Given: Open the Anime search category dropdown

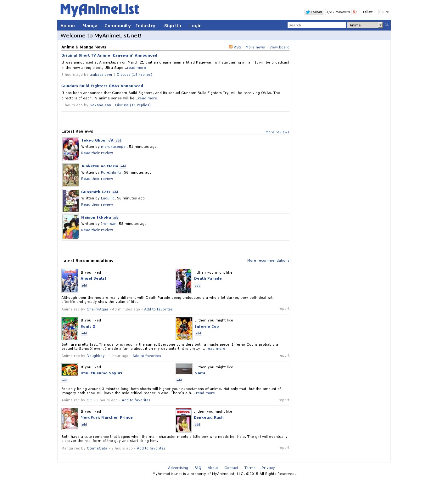Looking at the screenshot, I should [x=365, y=25].
